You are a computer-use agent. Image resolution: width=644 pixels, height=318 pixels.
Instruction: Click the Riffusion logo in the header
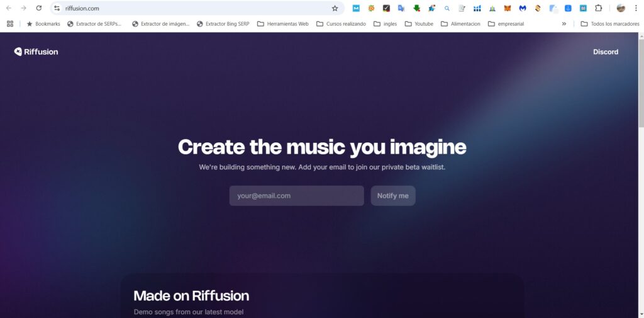36,52
